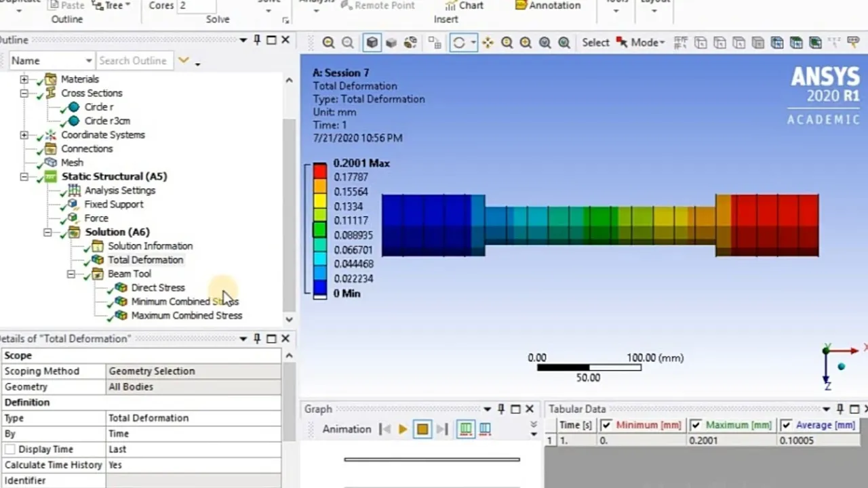Collapse the Static Structural (A5) node
Screen dimensions: 868x488
tap(24, 176)
